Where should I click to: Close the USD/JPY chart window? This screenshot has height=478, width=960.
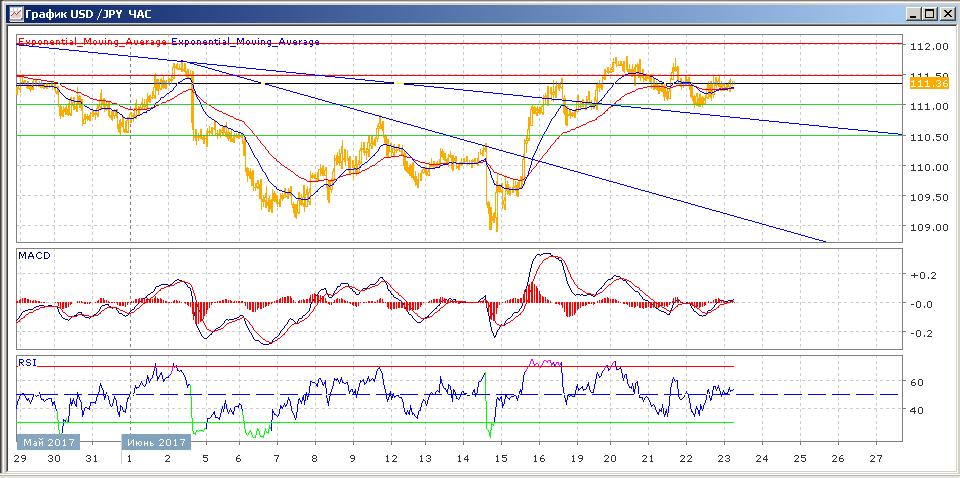tap(945, 14)
